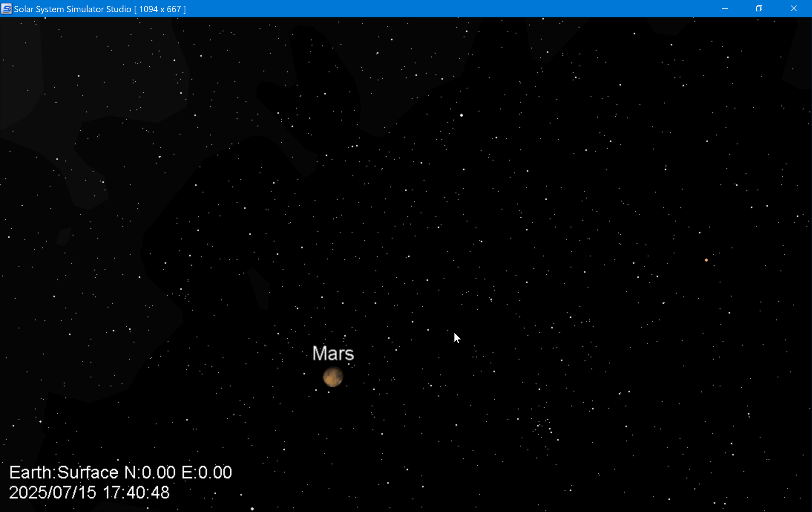Viewport: 812px width, 512px height.
Task: Click the small orange-red star at right
Action: pos(706,260)
